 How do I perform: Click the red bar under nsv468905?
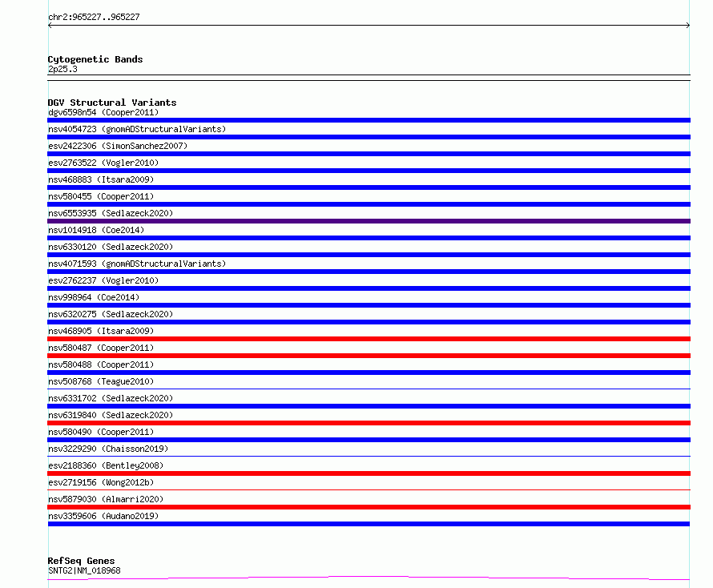click(x=369, y=339)
